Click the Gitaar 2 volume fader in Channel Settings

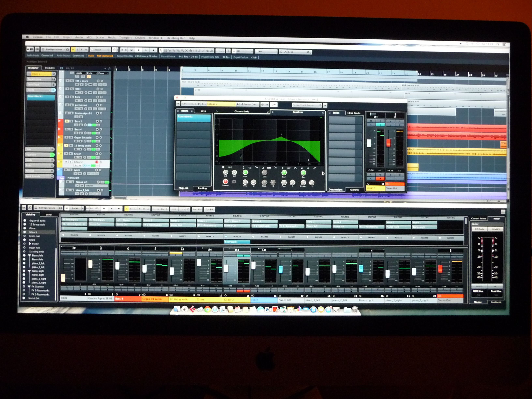point(369,143)
